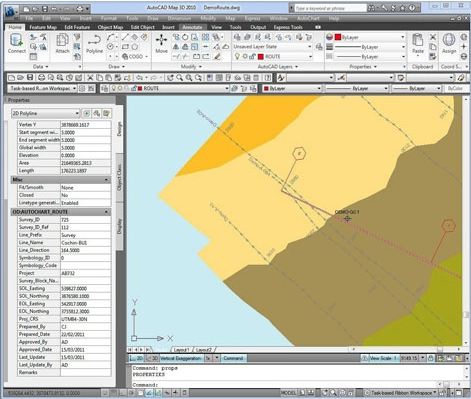The image size is (471, 399).
Task: Click the Paste clipboard icon
Action: [418, 44]
